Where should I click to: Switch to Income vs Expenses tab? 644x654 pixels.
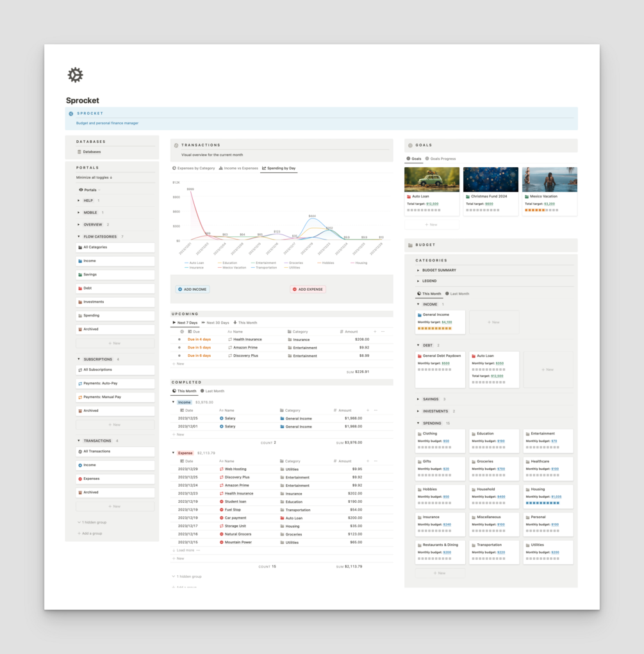(238, 168)
